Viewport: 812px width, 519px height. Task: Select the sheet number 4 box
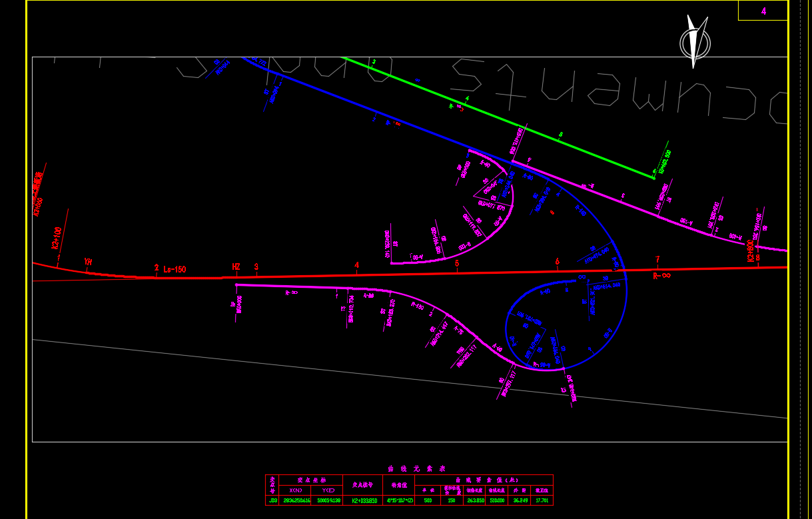point(763,11)
